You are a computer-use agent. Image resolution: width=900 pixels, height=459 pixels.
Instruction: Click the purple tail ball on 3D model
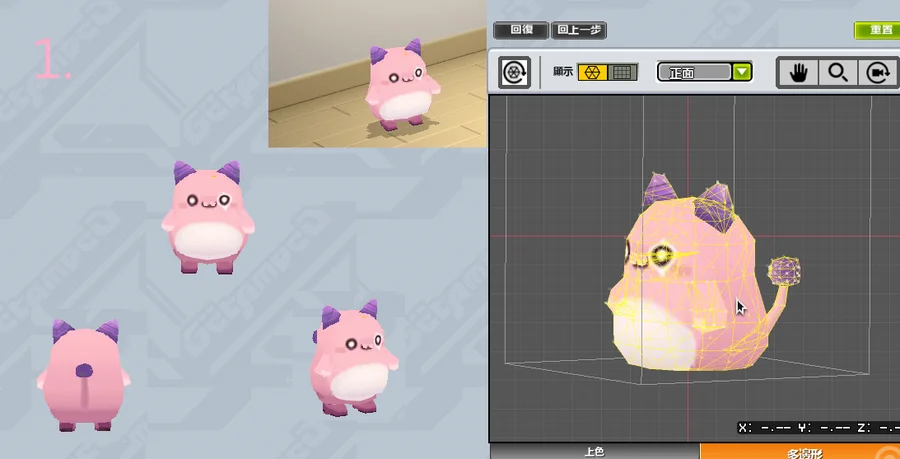pos(784,271)
